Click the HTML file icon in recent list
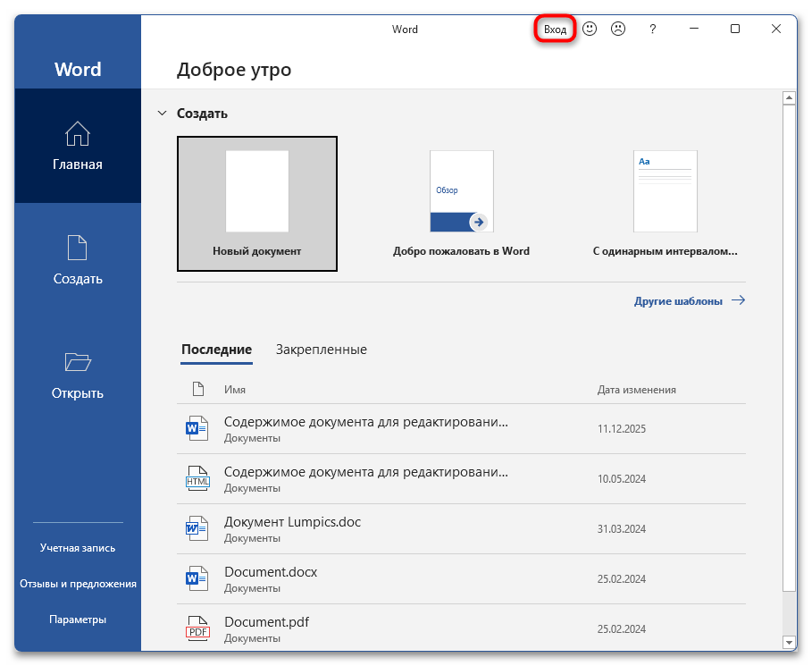The image size is (812, 666). click(x=197, y=477)
